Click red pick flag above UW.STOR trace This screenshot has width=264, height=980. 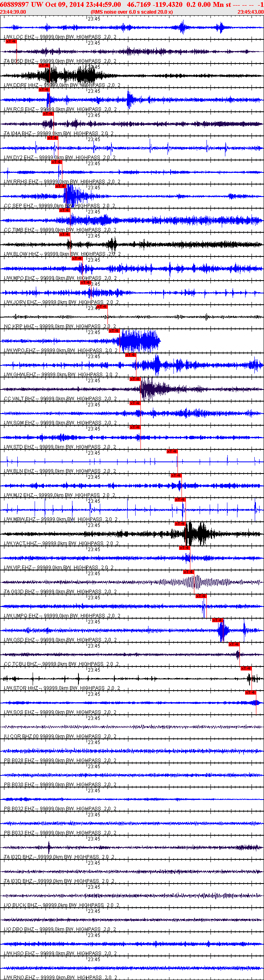tap(246, 668)
